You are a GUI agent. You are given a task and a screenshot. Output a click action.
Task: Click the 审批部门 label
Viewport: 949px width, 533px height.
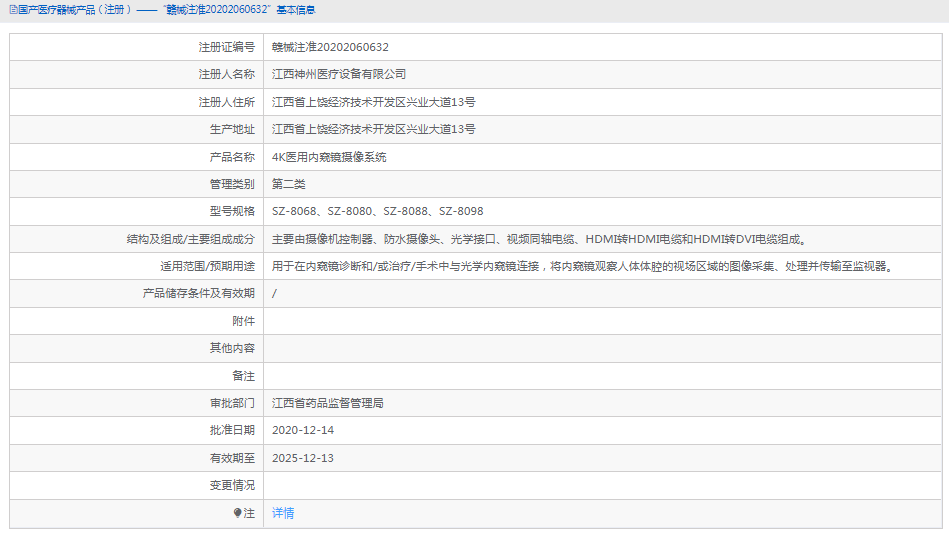point(232,404)
